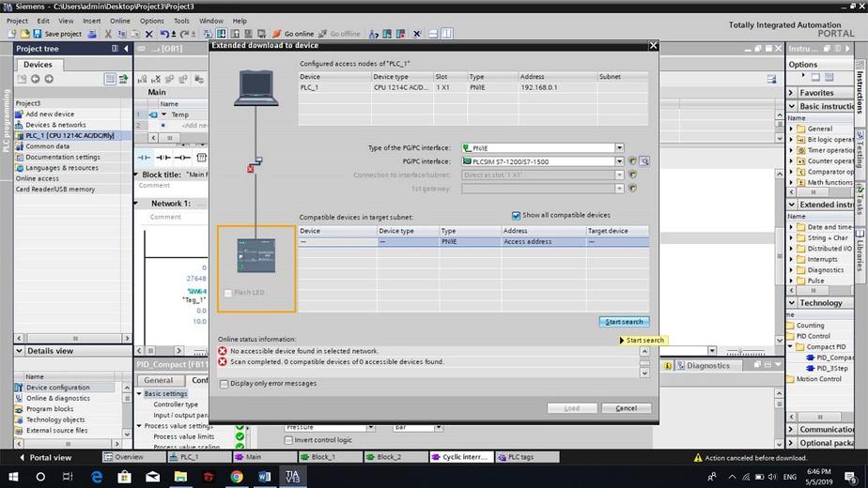The image size is (868, 488).
Task: Collapse the Project tree panel arrow
Action: click(125, 48)
